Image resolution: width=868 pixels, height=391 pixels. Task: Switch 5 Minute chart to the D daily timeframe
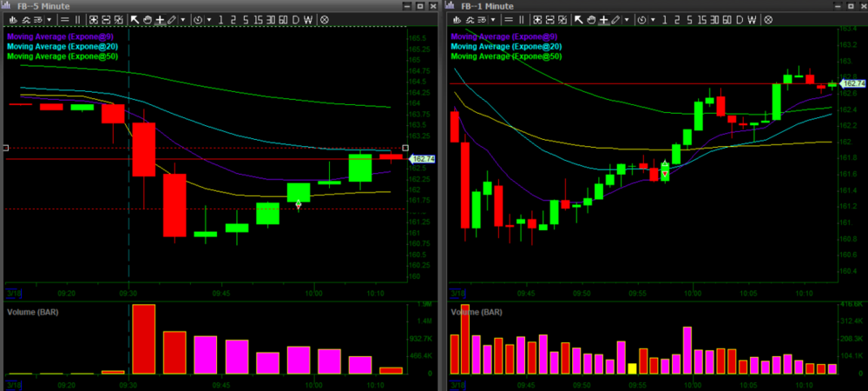(x=296, y=19)
